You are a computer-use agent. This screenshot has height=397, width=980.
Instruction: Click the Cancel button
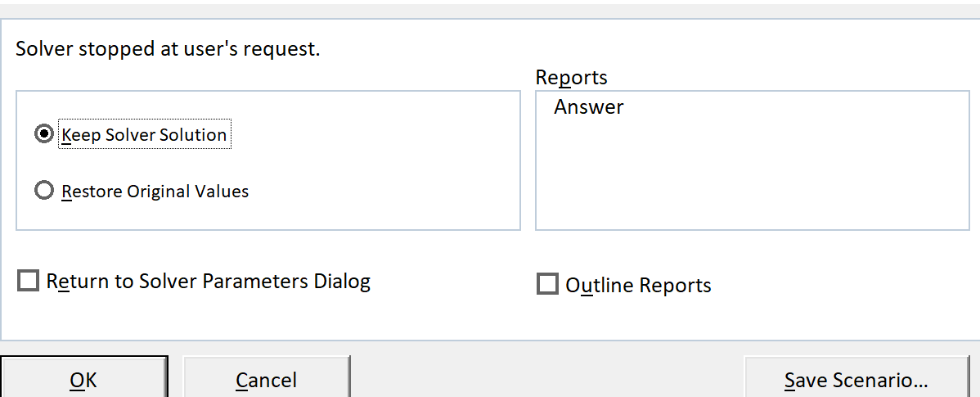(266, 380)
